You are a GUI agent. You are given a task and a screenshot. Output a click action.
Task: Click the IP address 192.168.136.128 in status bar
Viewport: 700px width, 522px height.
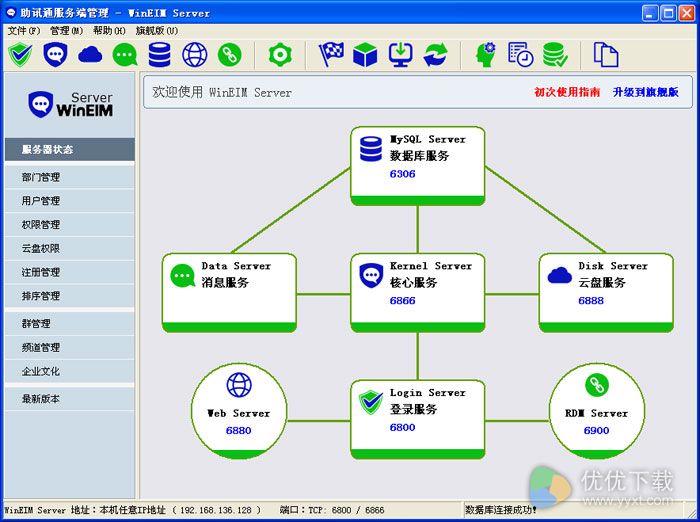[216, 510]
